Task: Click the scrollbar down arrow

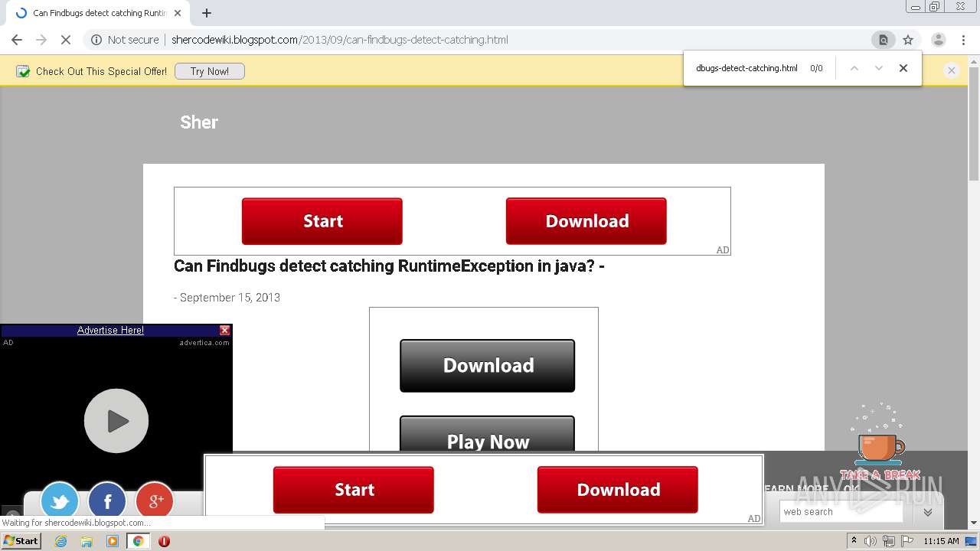Action: tap(974, 523)
